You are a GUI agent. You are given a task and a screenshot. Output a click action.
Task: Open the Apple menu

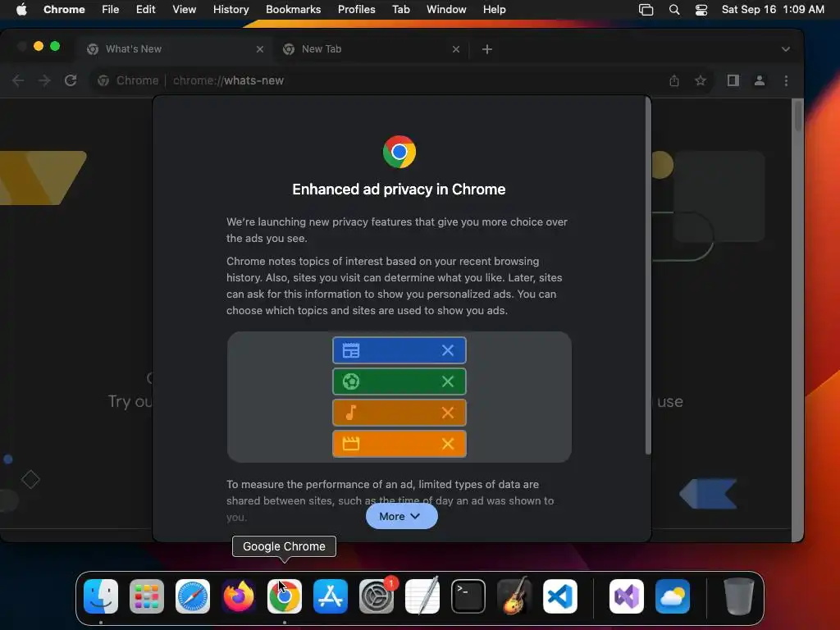coord(21,9)
